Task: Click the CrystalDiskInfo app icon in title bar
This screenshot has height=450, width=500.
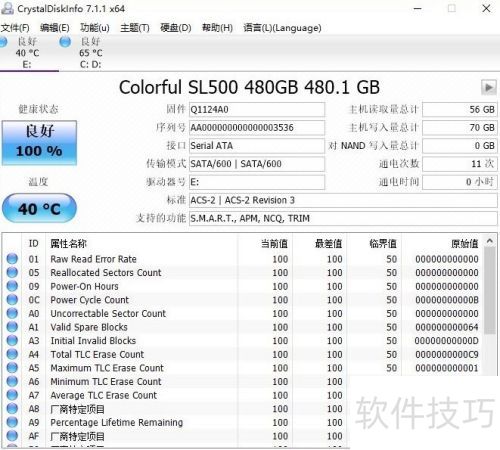Action: pos(7,8)
